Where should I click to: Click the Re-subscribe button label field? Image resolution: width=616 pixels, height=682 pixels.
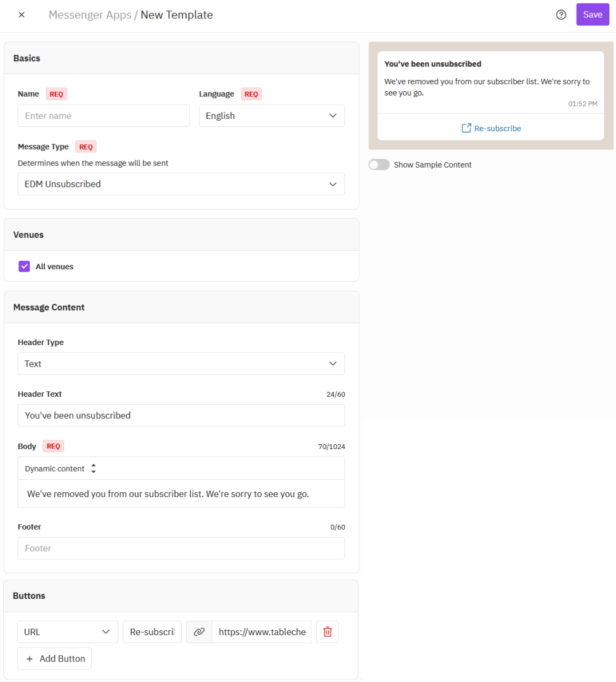152,632
